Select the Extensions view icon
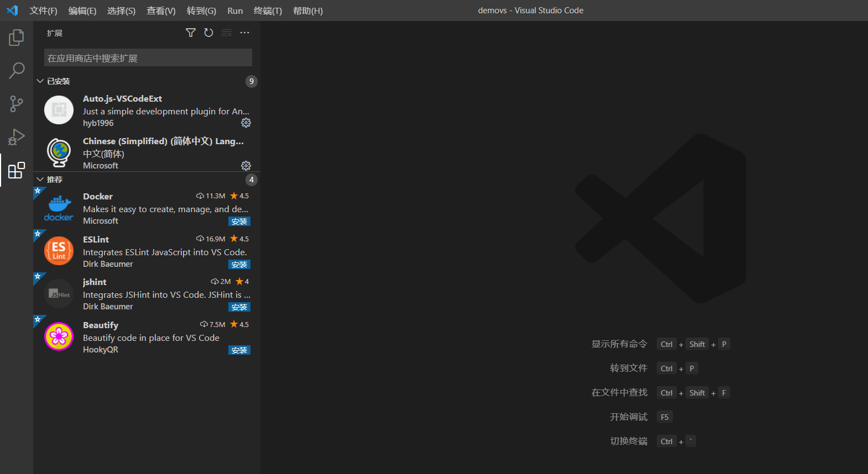The image size is (868, 474). 17,170
